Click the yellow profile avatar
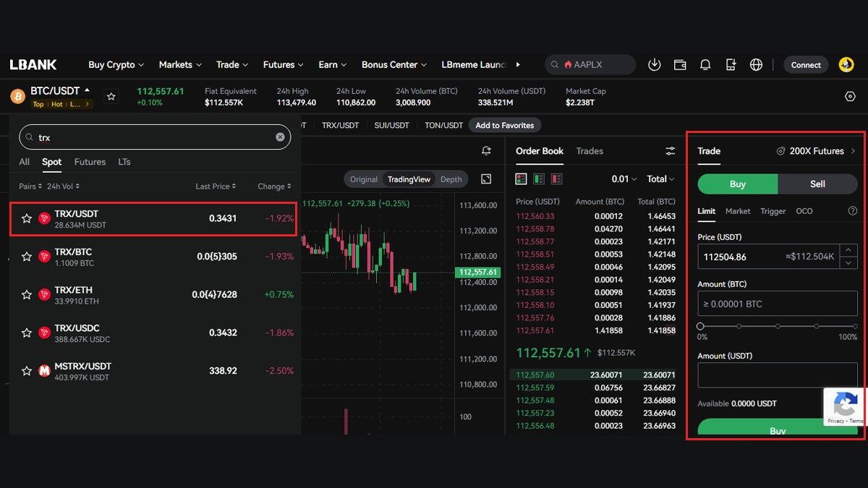This screenshot has width=868, height=488. [x=846, y=64]
